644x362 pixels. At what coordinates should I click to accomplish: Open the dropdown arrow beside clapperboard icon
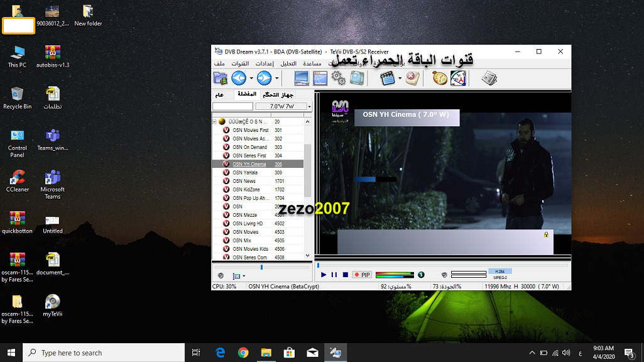[400, 78]
